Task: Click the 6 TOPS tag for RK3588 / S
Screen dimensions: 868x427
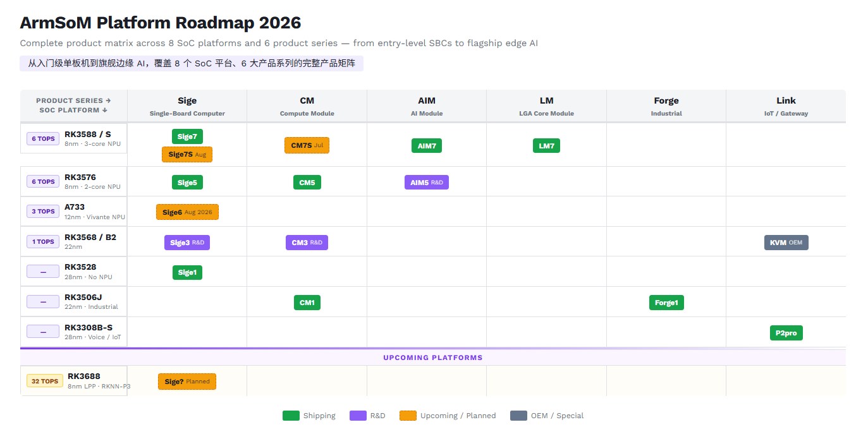Action: tap(43, 139)
